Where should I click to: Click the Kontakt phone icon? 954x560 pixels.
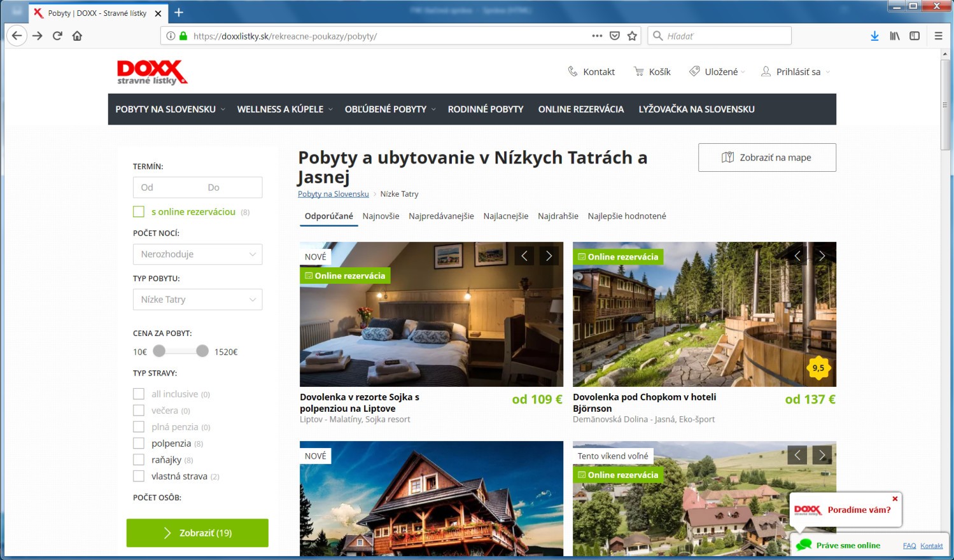573,71
